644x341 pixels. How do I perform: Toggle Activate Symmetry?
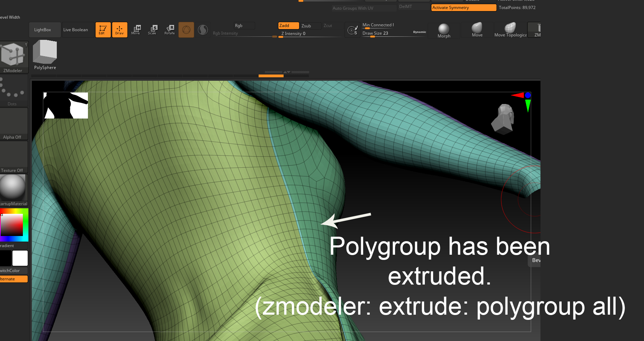coord(463,8)
